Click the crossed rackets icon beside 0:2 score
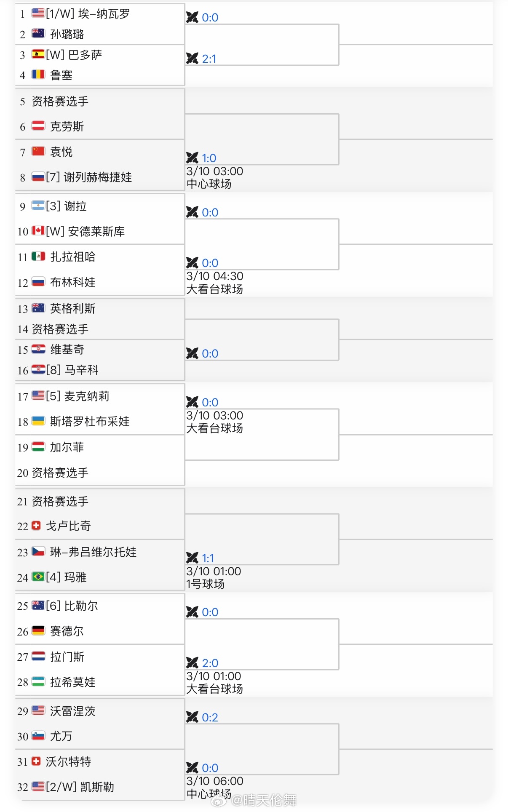508x812 pixels. 192,717
